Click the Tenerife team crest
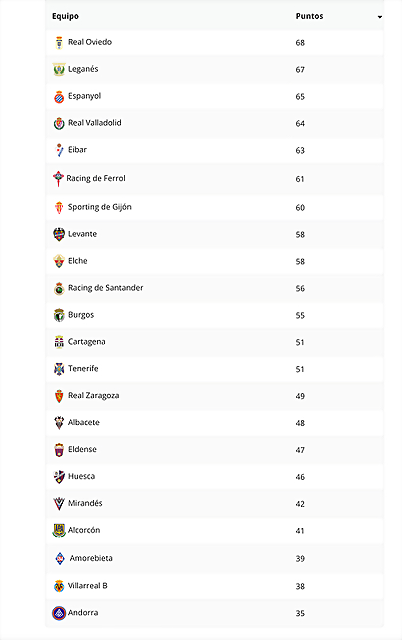The image size is (402, 640). point(59,369)
